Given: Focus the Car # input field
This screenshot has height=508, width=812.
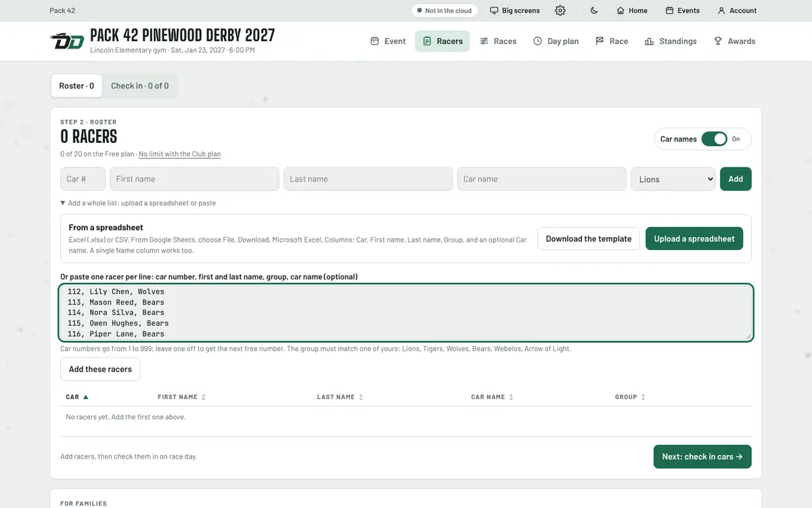Looking at the screenshot, I should click(83, 179).
